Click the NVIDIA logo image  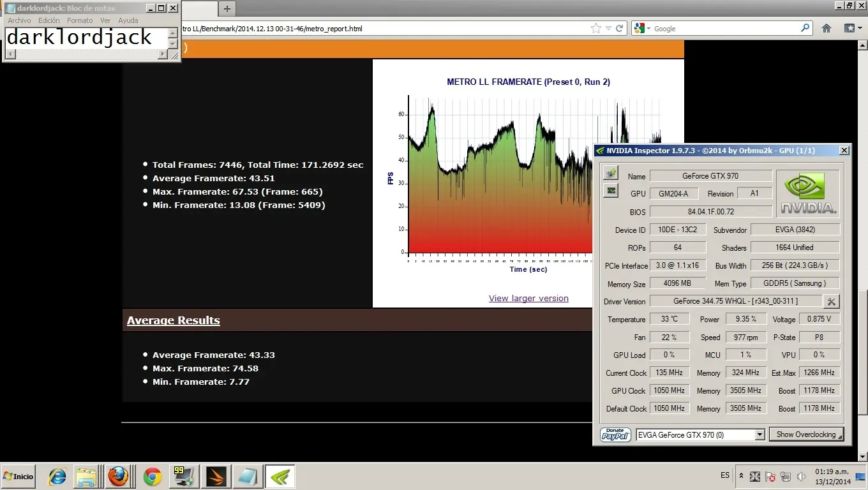[x=808, y=194]
